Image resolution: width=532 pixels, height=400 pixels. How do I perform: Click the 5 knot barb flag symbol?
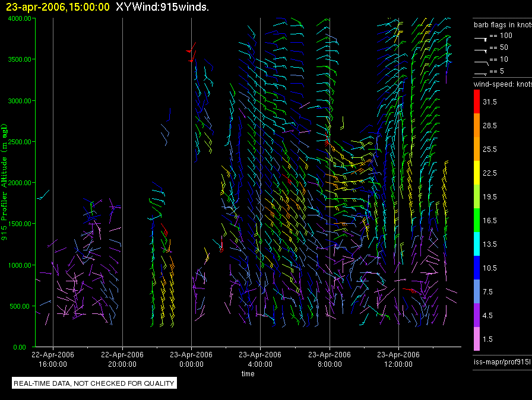tap(481, 74)
